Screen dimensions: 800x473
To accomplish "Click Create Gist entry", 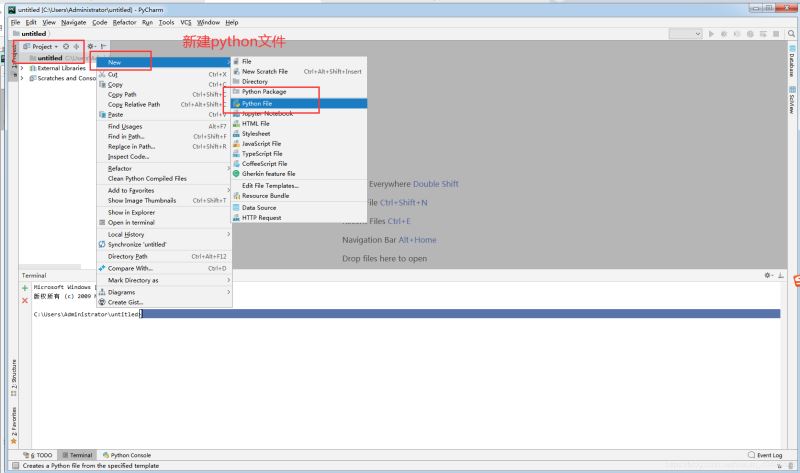I will [x=164, y=303].
